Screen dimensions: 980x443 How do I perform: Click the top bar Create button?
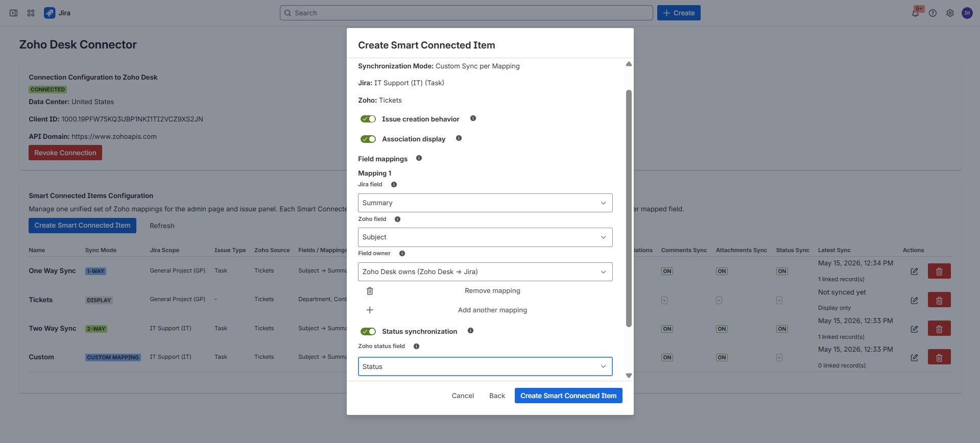tap(679, 13)
